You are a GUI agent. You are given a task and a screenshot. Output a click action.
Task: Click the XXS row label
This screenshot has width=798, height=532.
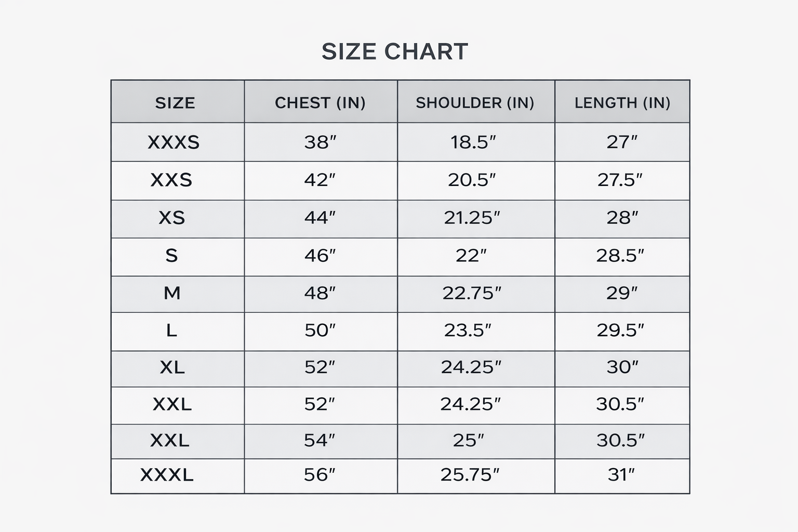(171, 180)
